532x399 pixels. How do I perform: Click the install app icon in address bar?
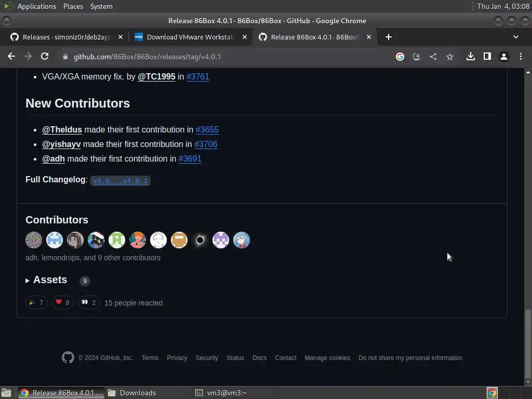click(x=417, y=57)
